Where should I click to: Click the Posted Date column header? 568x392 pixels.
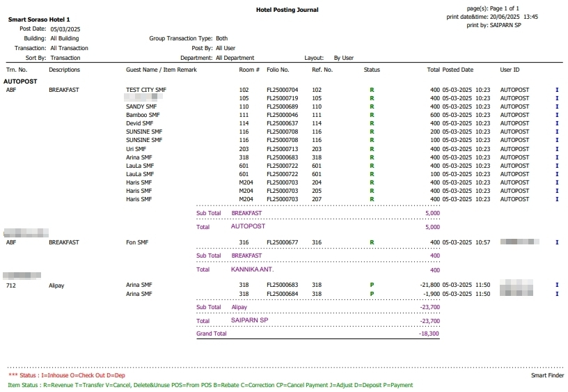(457, 70)
